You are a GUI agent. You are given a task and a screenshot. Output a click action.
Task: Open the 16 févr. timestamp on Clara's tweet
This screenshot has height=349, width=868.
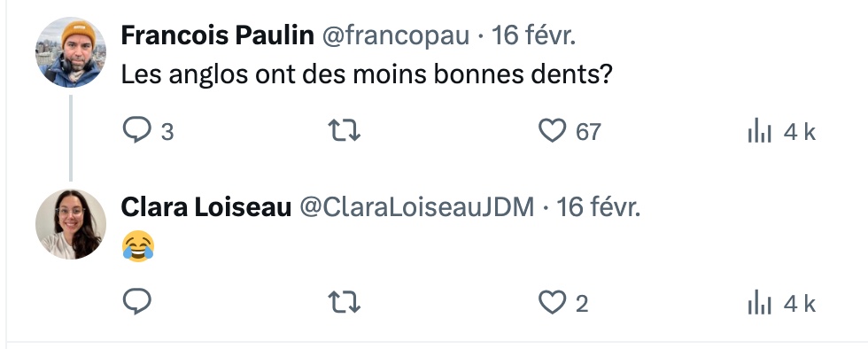(599, 207)
